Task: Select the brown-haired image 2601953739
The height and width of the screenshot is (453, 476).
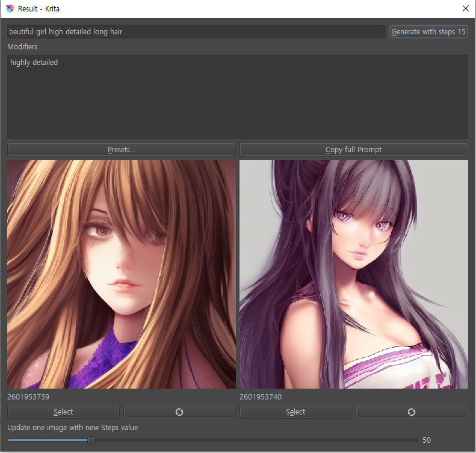Action: (x=63, y=411)
